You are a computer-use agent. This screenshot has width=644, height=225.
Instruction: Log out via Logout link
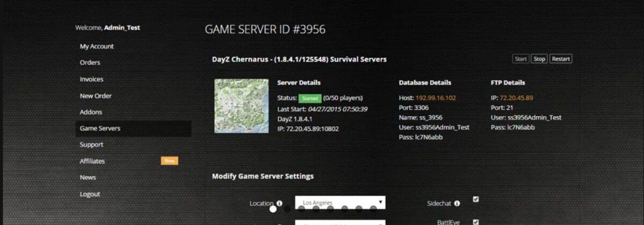point(90,194)
